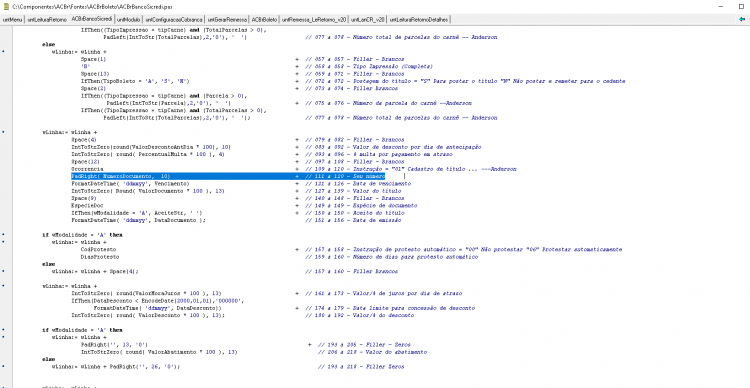Click the IfThen AceiteStr code line

136,213
